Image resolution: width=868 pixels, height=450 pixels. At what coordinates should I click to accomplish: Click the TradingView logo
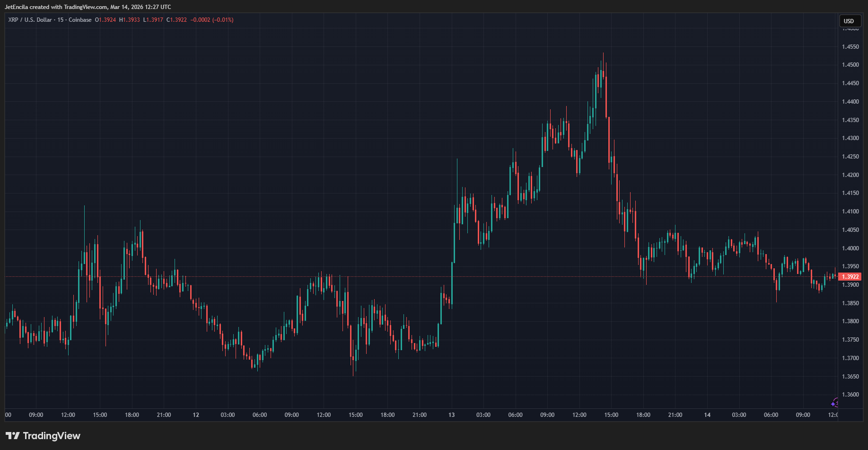(x=43, y=436)
